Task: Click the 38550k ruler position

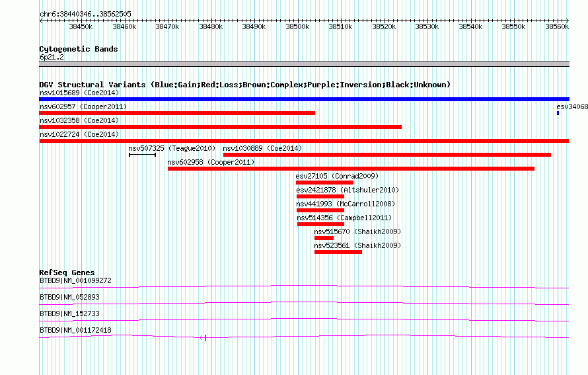Action: point(514,26)
